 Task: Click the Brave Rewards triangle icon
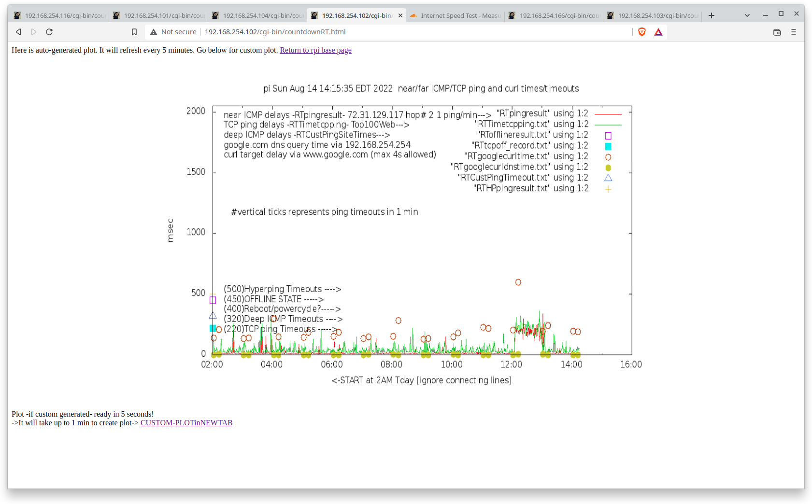[658, 32]
